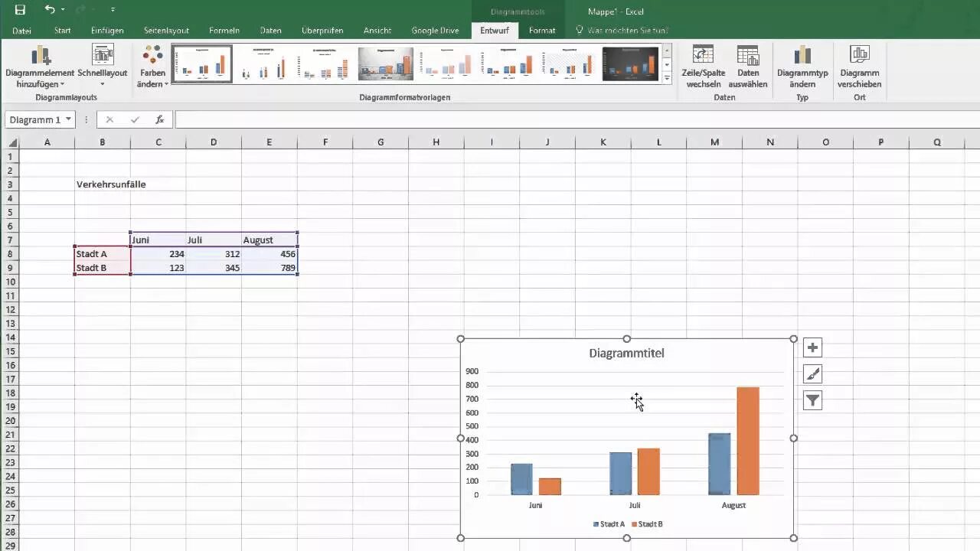Click the chart filter funnel button

pyautogui.click(x=812, y=399)
